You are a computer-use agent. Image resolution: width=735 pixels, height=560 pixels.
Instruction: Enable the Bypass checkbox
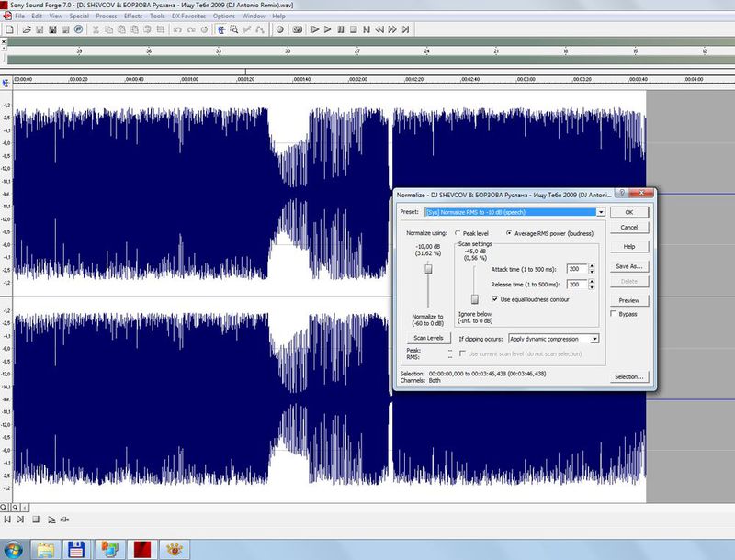coord(613,314)
